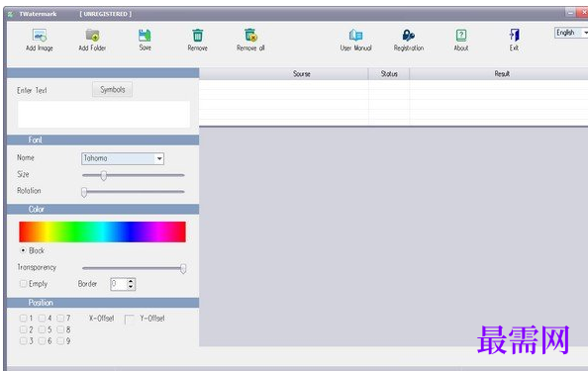Screen dimensions: 588x371
Task: Click the X-Offset input box
Action: pos(130,319)
